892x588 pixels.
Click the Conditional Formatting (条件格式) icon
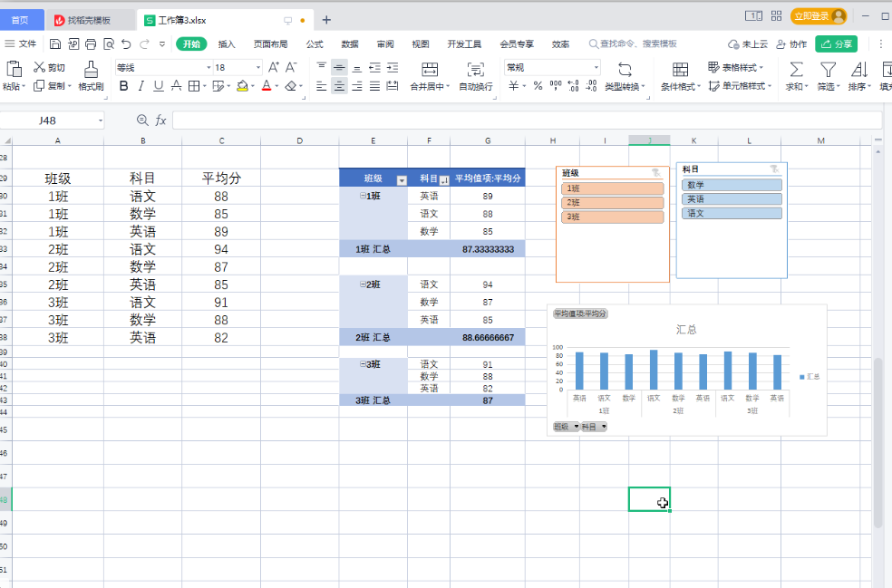pos(680,69)
